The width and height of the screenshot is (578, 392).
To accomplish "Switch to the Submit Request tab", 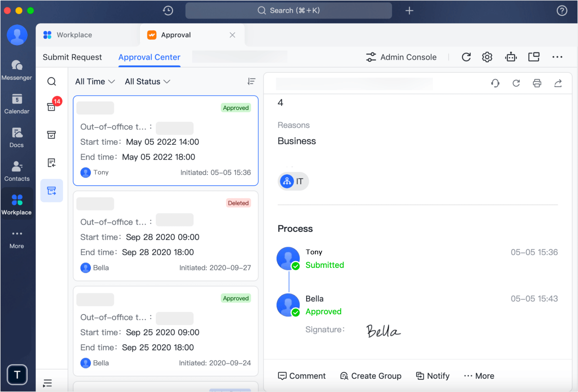I will (72, 57).
